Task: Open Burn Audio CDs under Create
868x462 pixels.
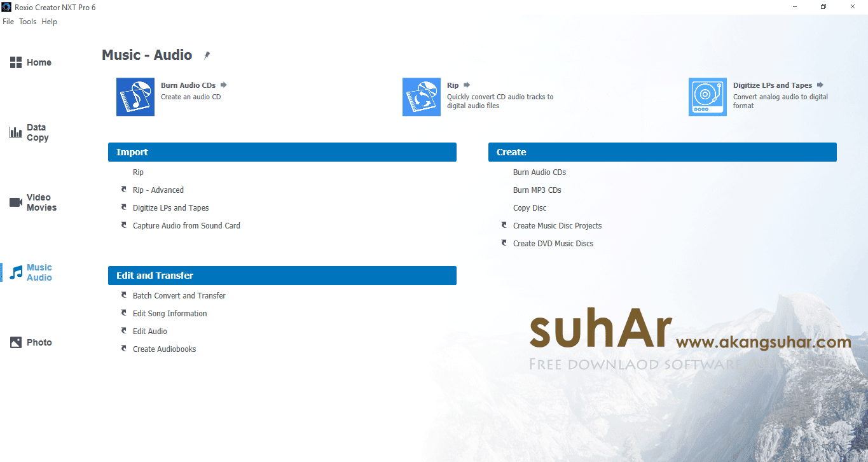Action: coord(539,172)
